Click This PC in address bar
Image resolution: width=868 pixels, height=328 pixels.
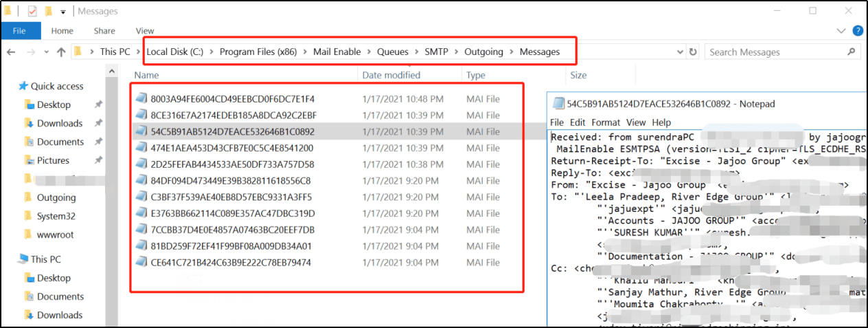pos(115,52)
